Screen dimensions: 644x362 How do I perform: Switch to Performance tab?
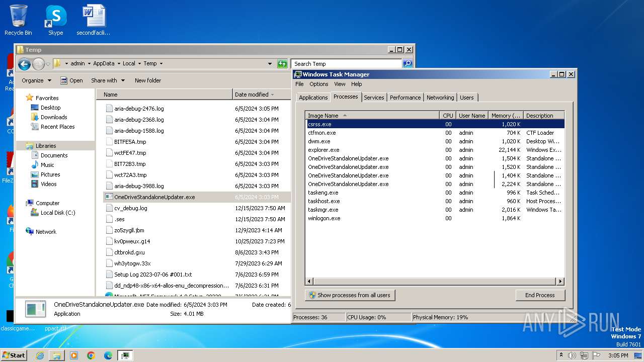coord(405,98)
